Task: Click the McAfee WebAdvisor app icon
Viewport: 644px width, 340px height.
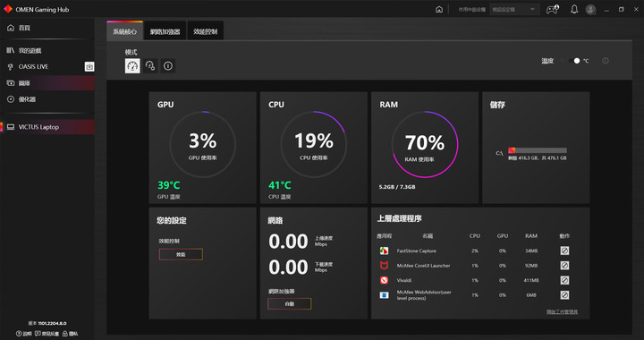Action: 384,295
